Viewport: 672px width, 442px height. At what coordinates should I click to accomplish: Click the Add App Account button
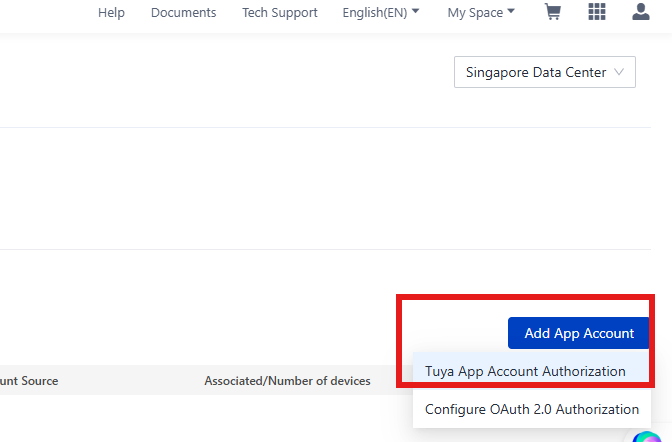[x=579, y=333]
